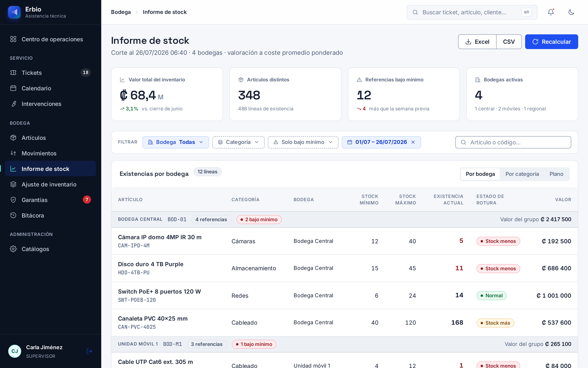Viewport: 588px width, 368px height.
Task: Open the Bodega Todas filter dropdown
Action: tap(176, 142)
